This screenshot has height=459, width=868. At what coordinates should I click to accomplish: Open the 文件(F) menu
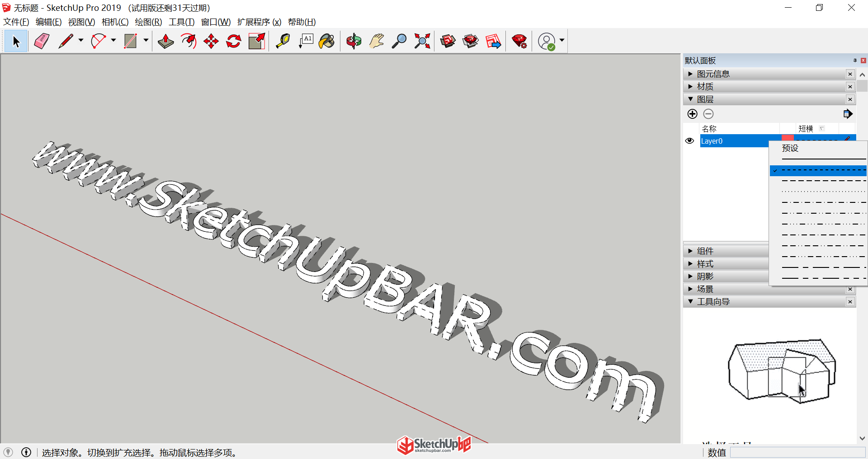pos(16,22)
